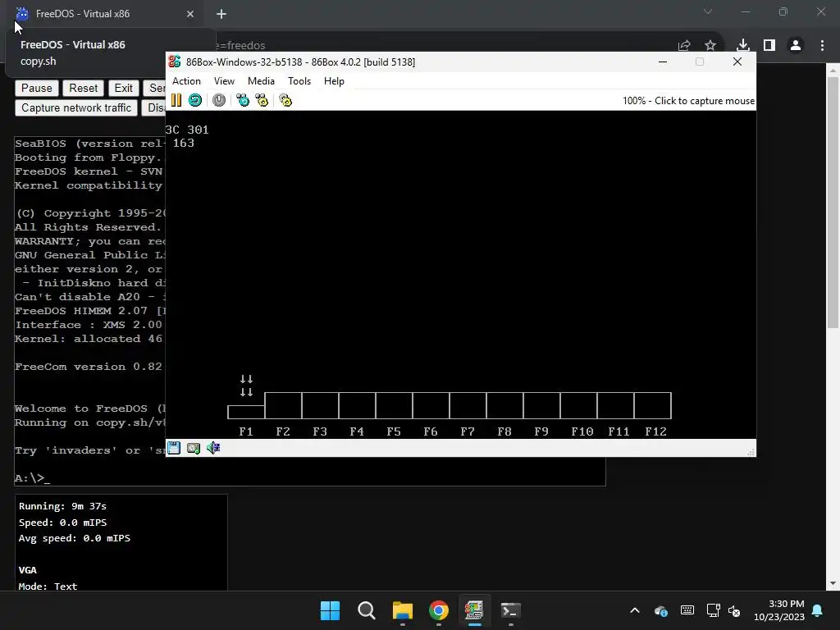Minimize the 86Box window
The image size is (840, 630).
663,62
